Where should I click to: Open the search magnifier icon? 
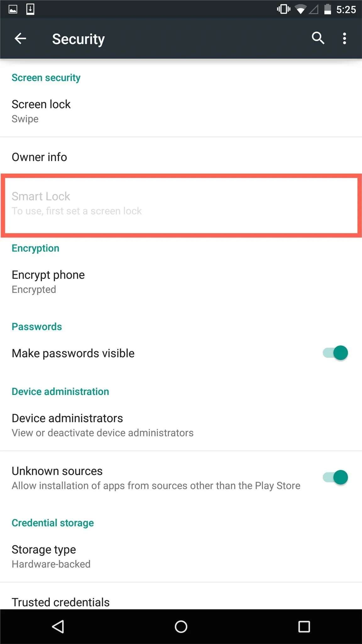coord(318,38)
